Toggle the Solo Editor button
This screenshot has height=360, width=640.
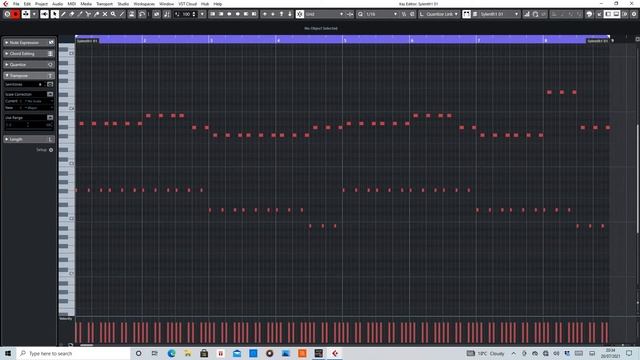[7, 14]
